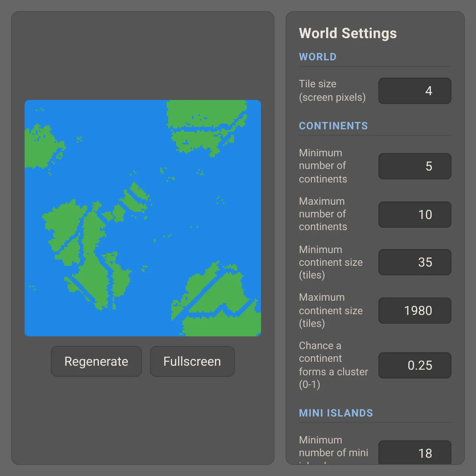Edit the Maximum number of continents value
Screen dimensions: 476x476
click(415, 215)
